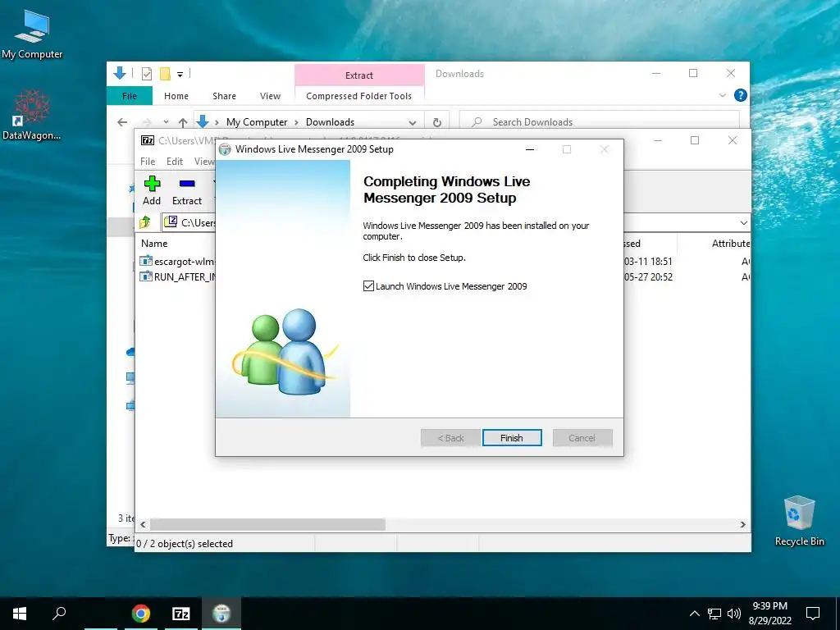Open the File menu in 7-Zip
The image size is (840, 630).
(x=148, y=162)
